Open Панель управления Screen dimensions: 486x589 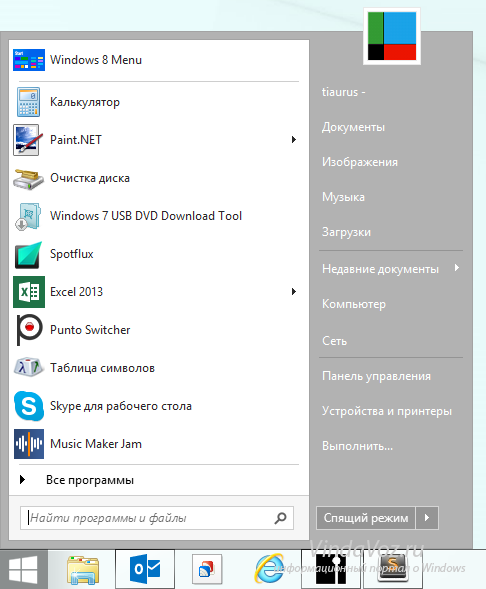pyautogui.click(x=376, y=376)
